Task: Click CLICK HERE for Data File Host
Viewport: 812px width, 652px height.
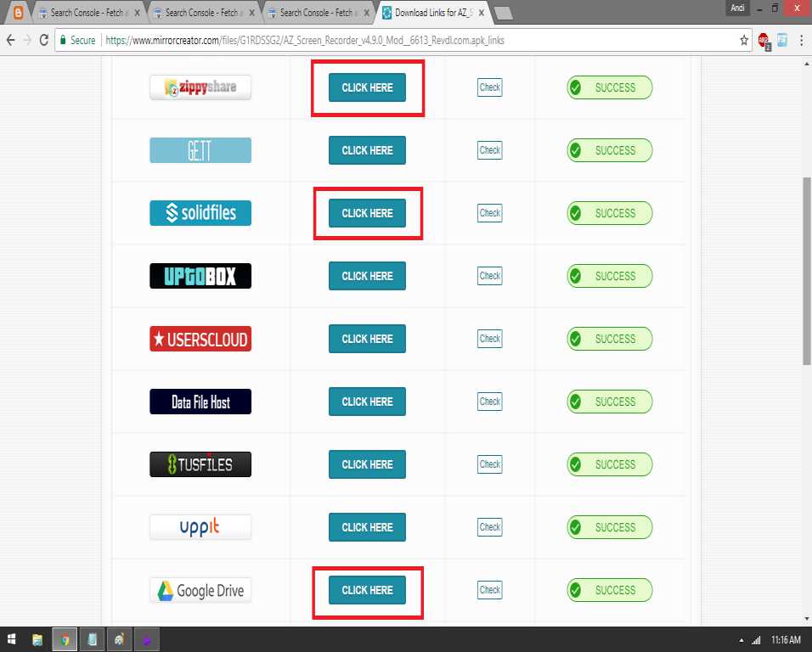Action: pos(367,402)
